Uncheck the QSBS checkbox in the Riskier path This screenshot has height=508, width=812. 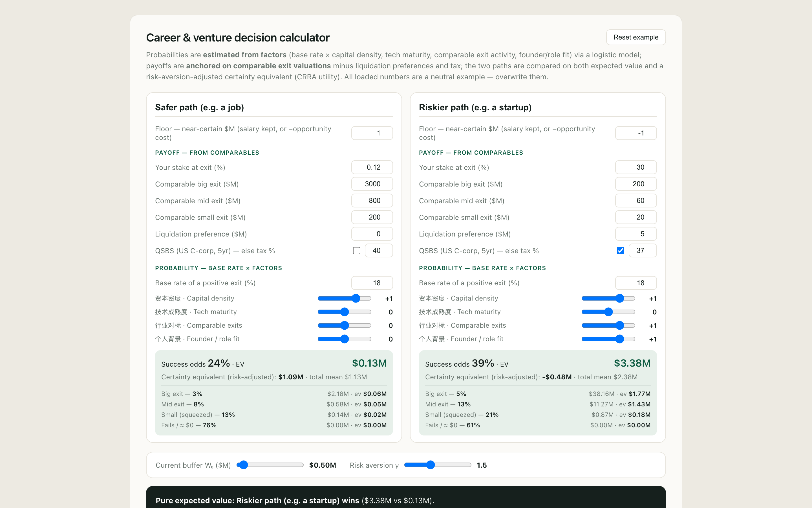point(620,251)
